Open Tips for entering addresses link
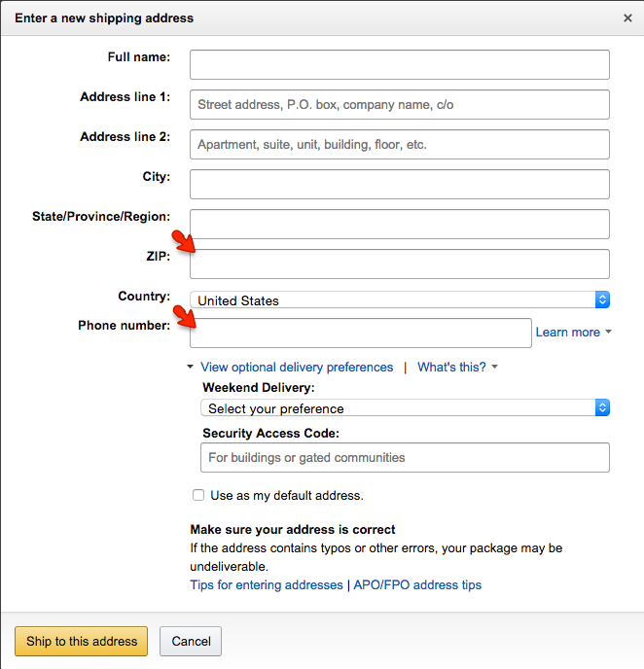Screen dimensions: 644x669 pyautogui.click(x=266, y=585)
